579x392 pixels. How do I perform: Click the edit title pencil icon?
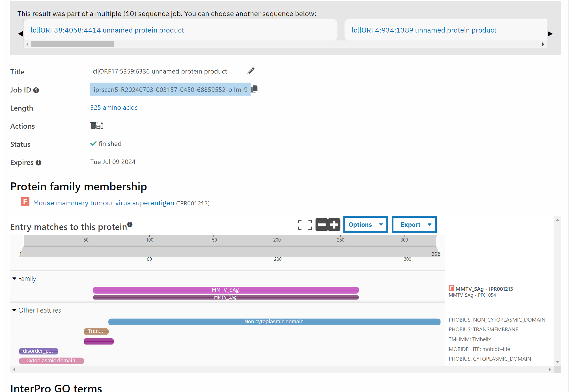pos(251,71)
